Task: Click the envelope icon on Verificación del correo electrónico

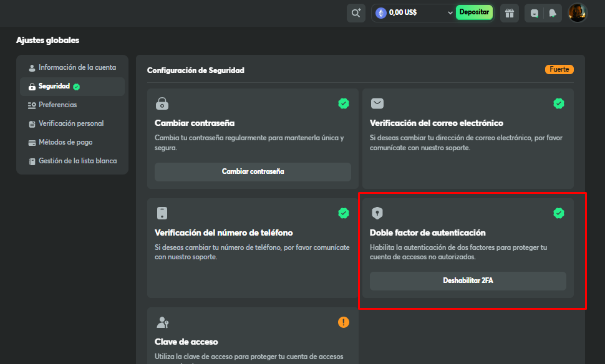Action: (377, 103)
